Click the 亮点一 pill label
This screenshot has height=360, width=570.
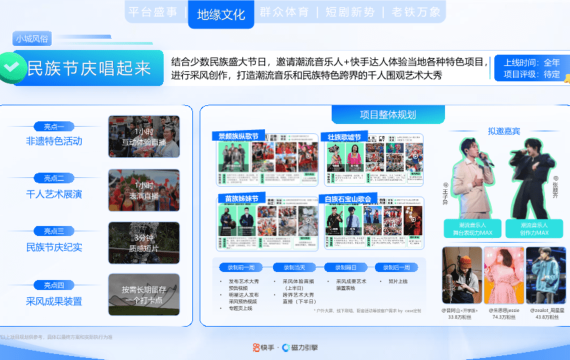(54, 127)
